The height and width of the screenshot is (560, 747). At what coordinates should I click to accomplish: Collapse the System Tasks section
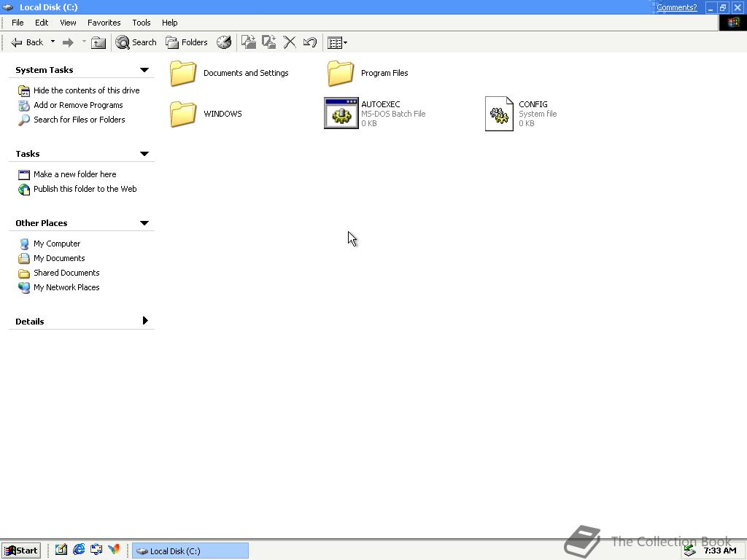tap(144, 70)
